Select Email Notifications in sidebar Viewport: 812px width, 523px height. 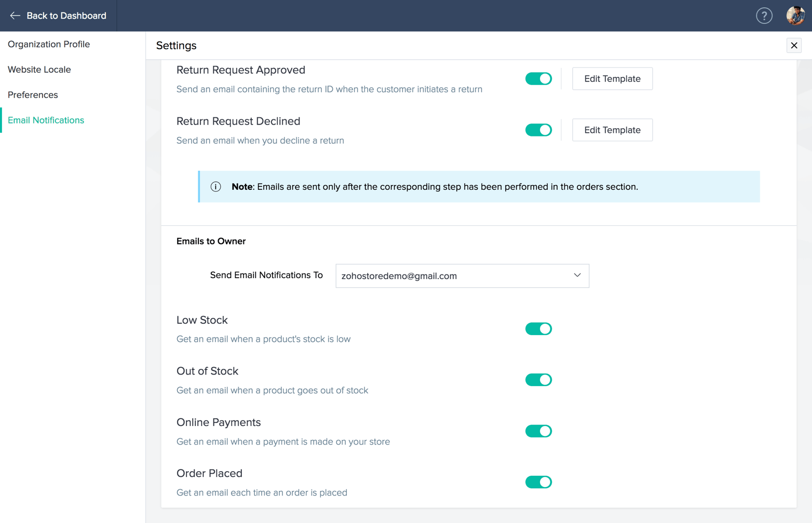point(46,120)
